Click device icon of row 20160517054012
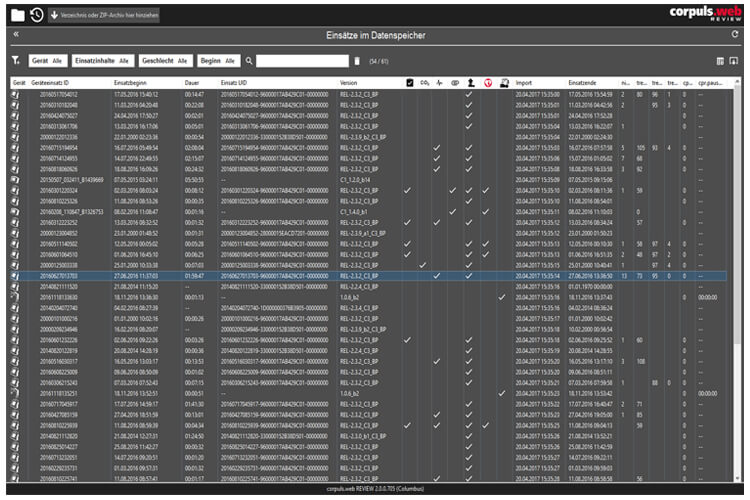 (15, 94)
